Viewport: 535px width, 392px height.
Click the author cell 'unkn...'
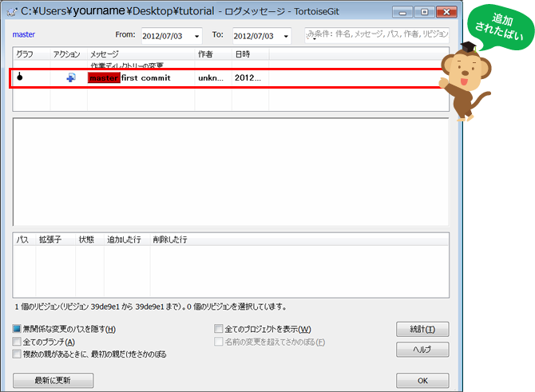tap(211, 78)
